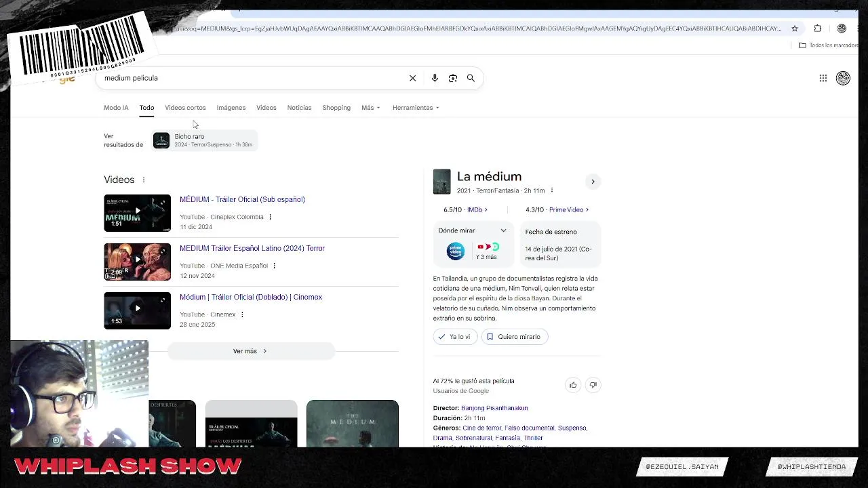Like the movie with thumbs up
The width and height of the screenshot is (868, 488).
coord(573,385)
